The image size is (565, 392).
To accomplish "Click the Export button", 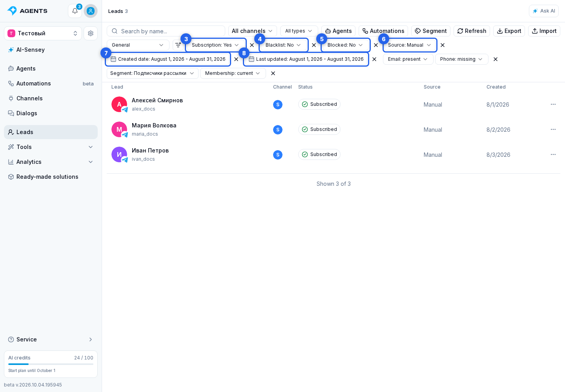I will [x=509, y=31].
